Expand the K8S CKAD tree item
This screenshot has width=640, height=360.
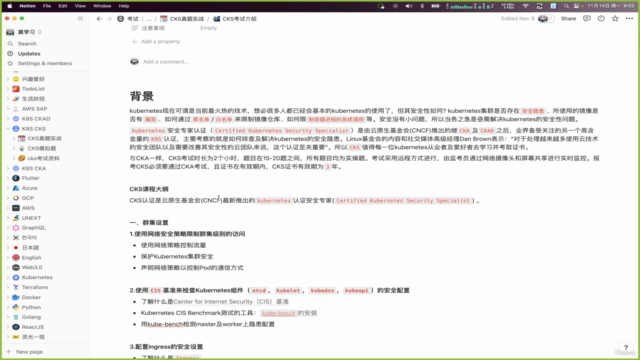tap(8, 119)
